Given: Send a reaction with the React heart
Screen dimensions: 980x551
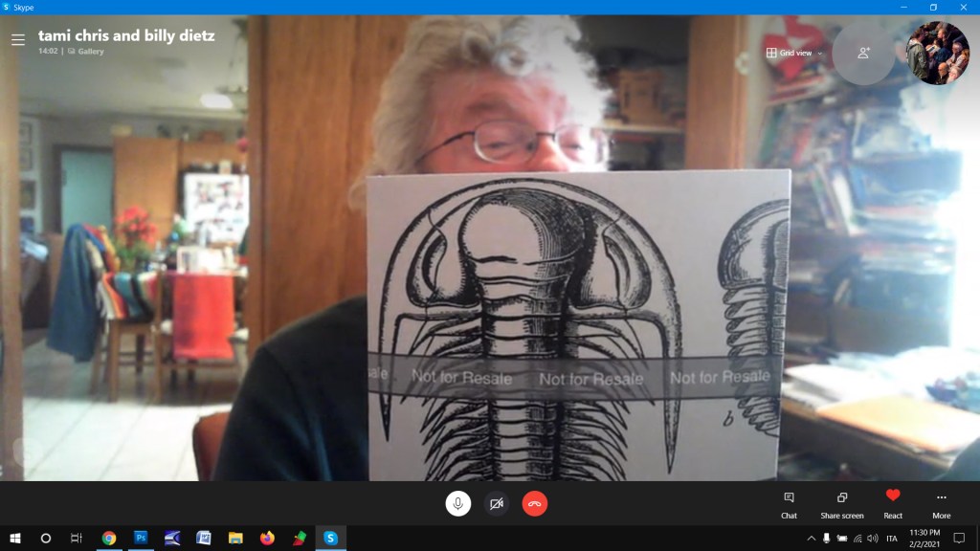Looking at the screenshot, I should (893, 503).
